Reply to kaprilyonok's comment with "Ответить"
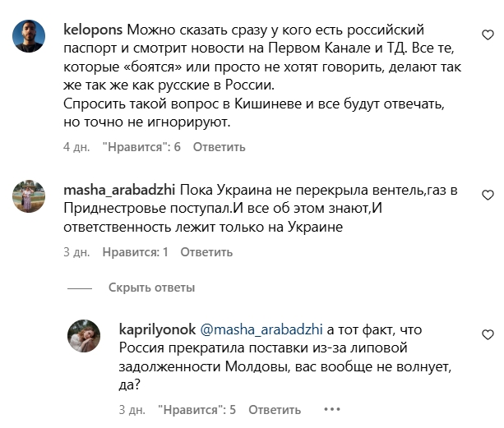This screenshot has width=504, height=428. [275, 410]
